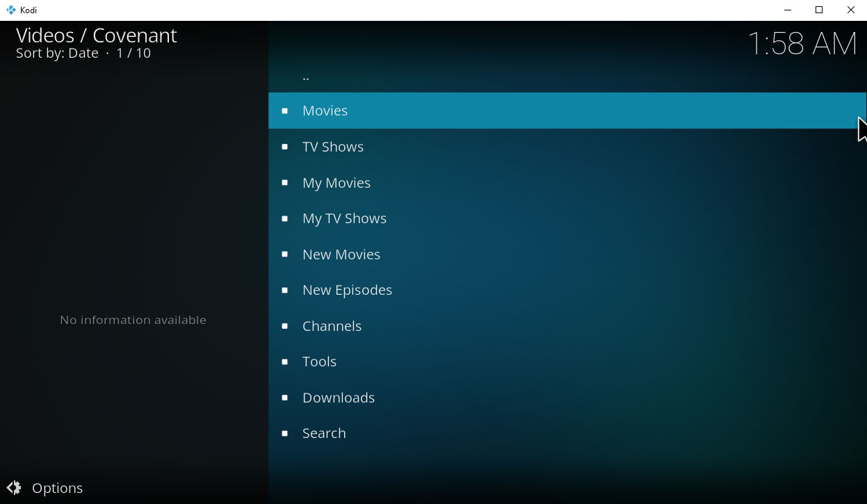867x504 pixels.
Task: Close the Kodi window
Action: click(851, 10)
